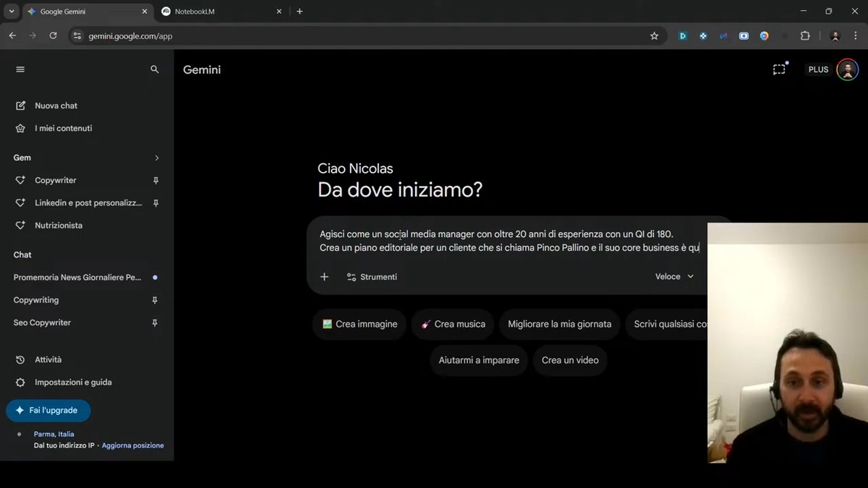
Task: Open the Veloce model dropdown
Action: [x=674, y=277]
